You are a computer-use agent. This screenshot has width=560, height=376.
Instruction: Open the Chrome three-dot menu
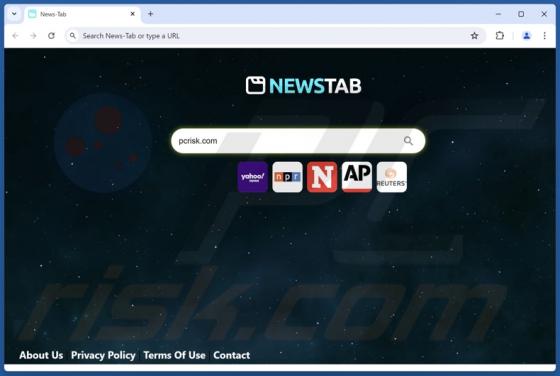[x=545, y=36]
